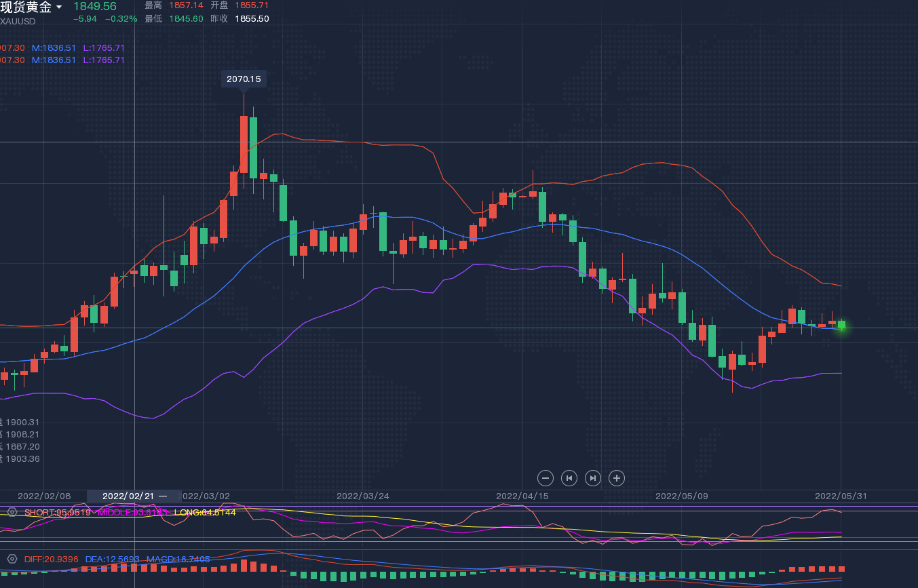Click the yellow LONG indicator legend label
Image resolution: width=918 pixels, height=588 pixels.
tap(205, 512)
